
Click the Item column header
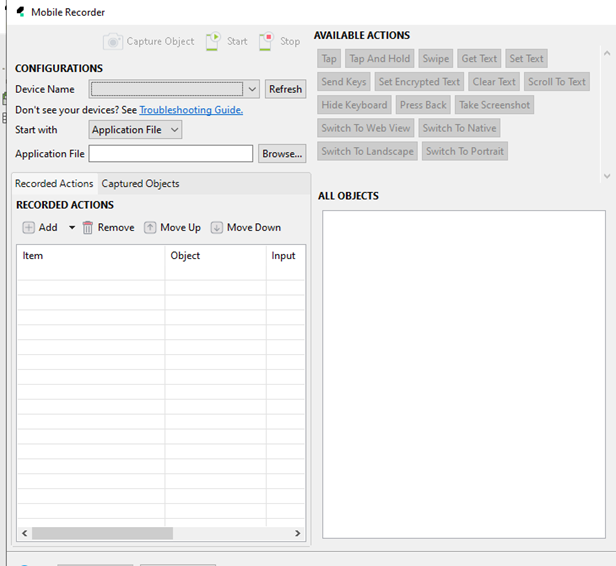[91, 256]
